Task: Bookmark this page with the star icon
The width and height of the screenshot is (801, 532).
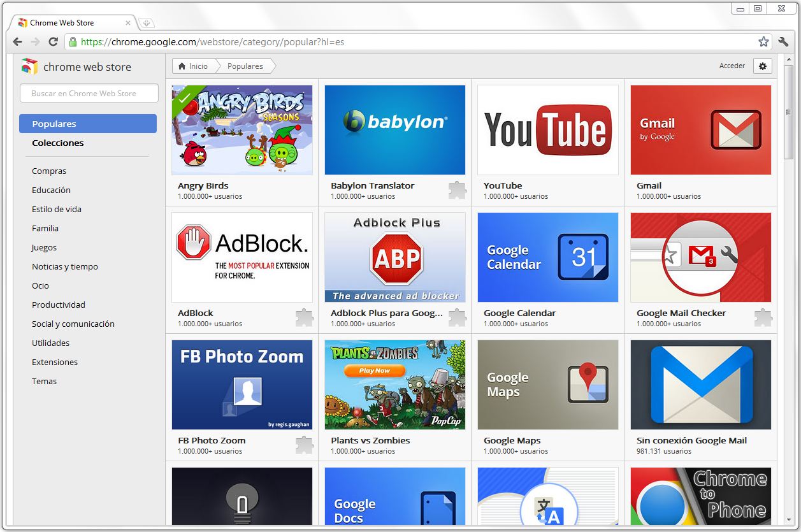Action: coord(763,42)
